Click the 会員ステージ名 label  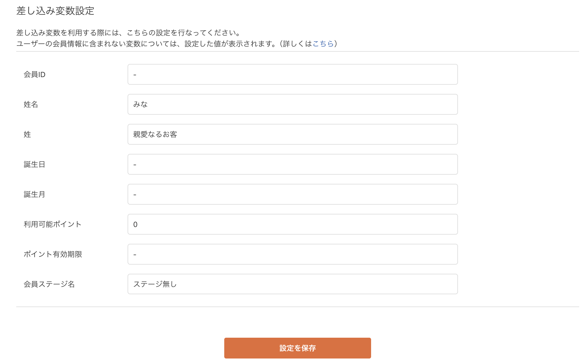(x=50, y=284)
